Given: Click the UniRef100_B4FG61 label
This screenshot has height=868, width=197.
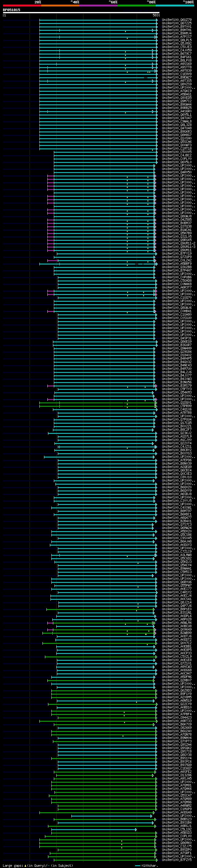Looking at the screenshot, I should pyautogui.click(x=176, y=57).
